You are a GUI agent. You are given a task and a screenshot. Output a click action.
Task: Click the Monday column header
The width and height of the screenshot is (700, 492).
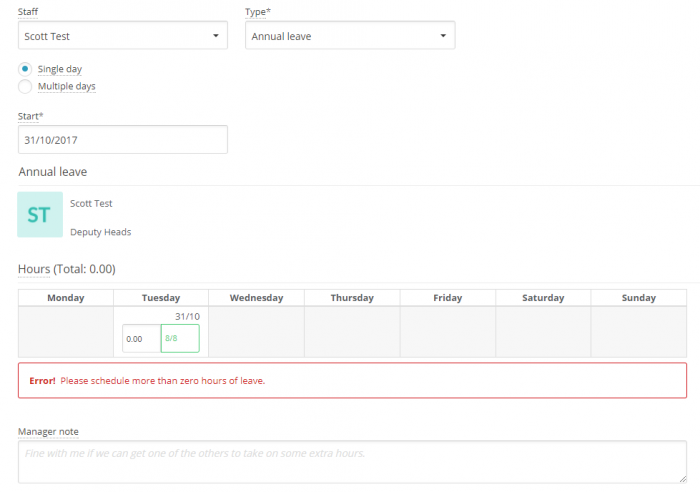point(66,298)
